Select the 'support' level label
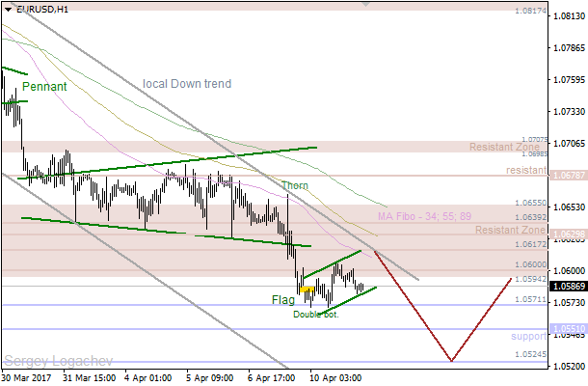Viewport: 588px width, 386px height. coord(528,337)
